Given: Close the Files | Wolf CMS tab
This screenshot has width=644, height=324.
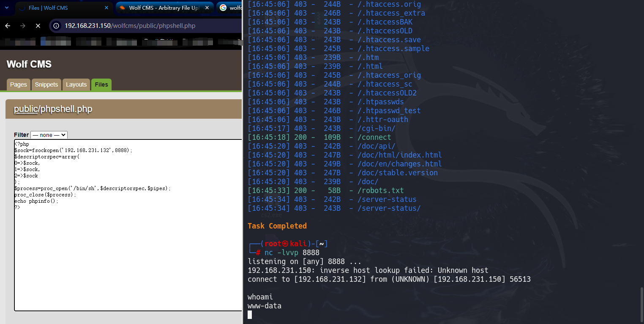Looking at the screenshot, I should tap(106, 8).
